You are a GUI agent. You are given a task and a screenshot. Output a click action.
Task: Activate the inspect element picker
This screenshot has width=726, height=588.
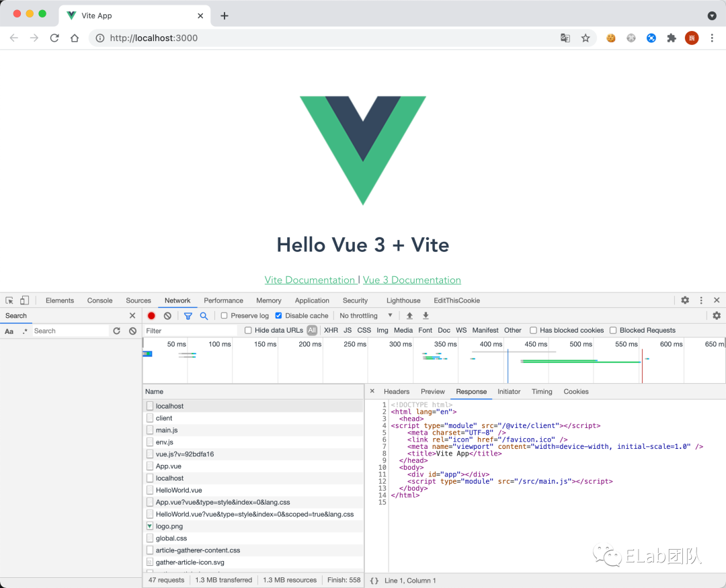point(9,300)
